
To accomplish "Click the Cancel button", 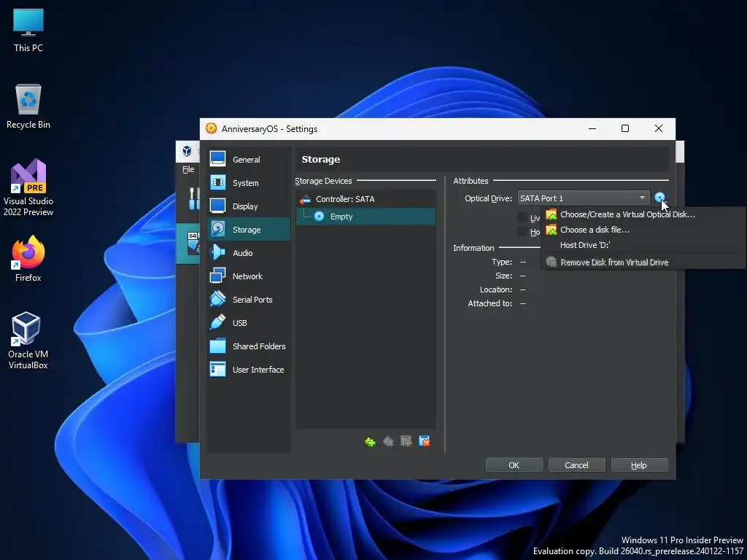I will tap(576, 465).
